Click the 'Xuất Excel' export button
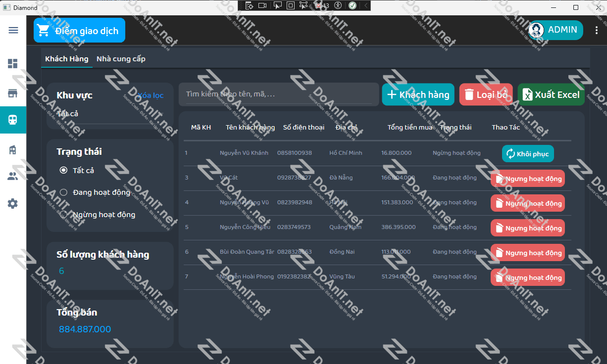607x364 pixels. (551, 94)
